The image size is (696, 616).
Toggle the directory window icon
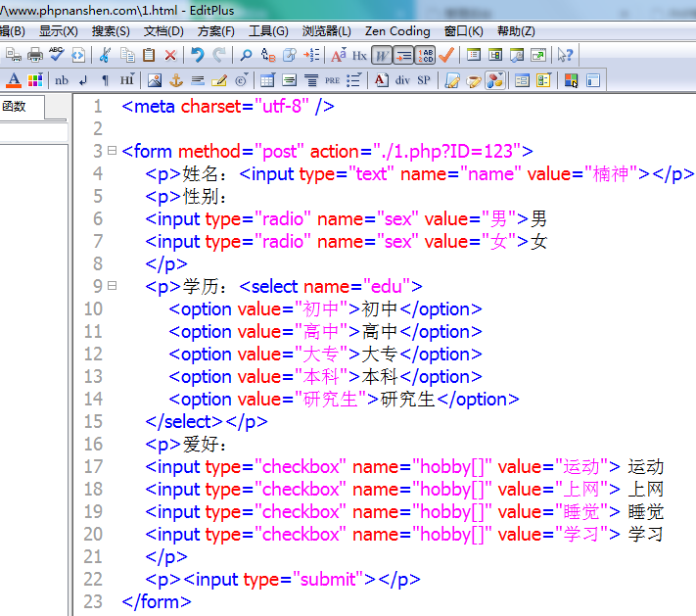[495, 55]
